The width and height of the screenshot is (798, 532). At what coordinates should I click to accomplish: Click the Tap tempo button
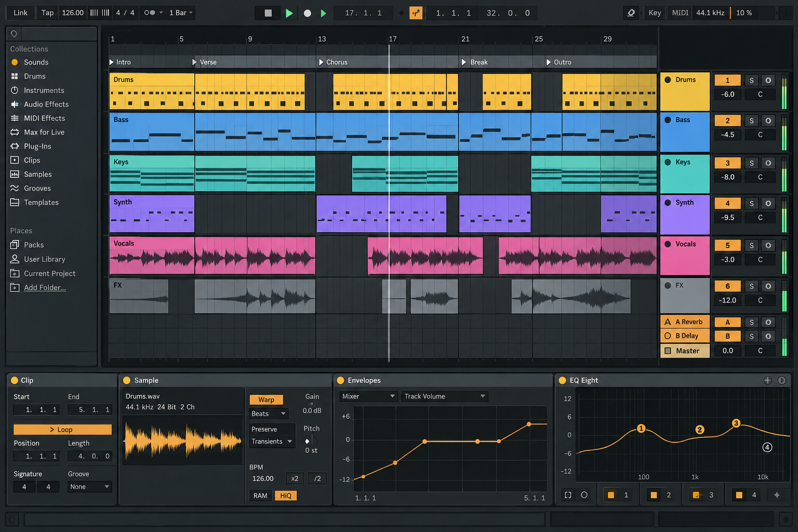(47, 12)
